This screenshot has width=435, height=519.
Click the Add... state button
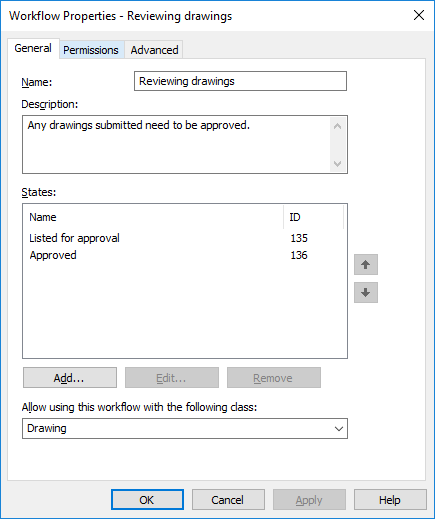click(70, 378)
